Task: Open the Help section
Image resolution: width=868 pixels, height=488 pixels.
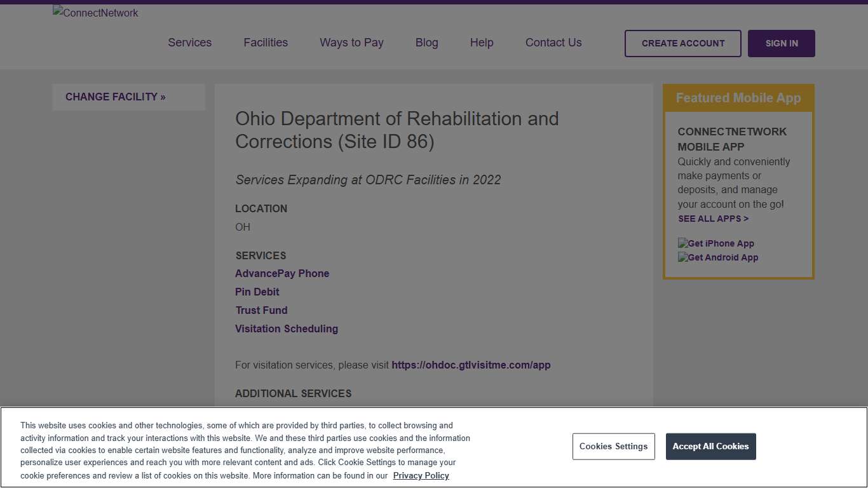Action: [481, 43]
